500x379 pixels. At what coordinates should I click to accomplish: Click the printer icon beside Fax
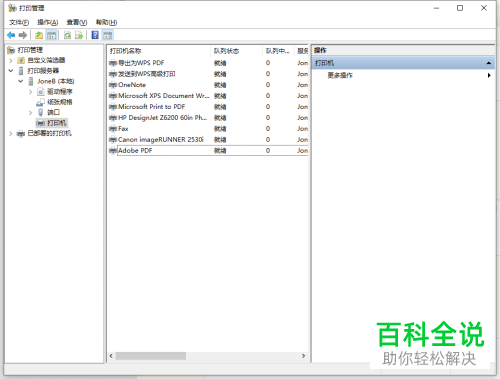click(113, 129)
